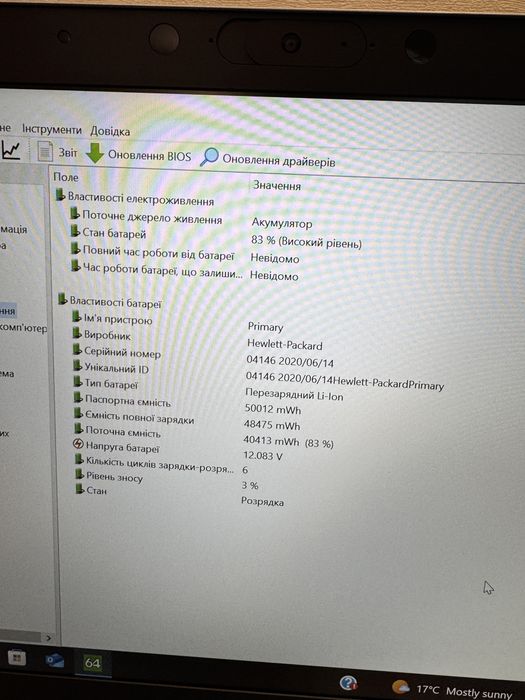Click the 83 % (Високий рівень) value
Screen dimensions: 525x700
(306, 242)
